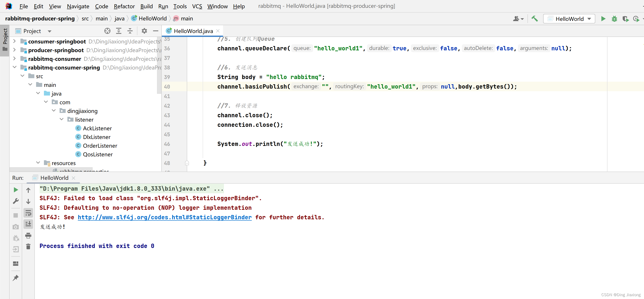The width and height of the screenshot is (644, 299).
Task: Place cursor on line 40 basicPublish call
Action: click(x=367, y=87)
